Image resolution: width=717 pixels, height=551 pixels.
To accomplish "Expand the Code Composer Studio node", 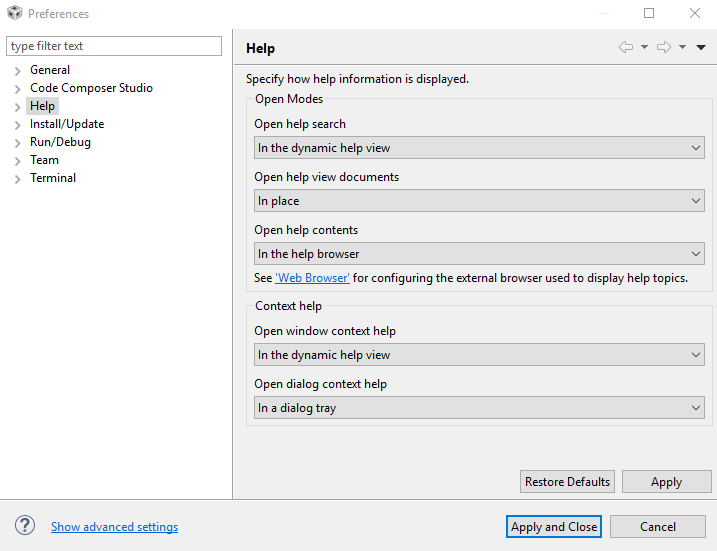I will pos(18,89).
